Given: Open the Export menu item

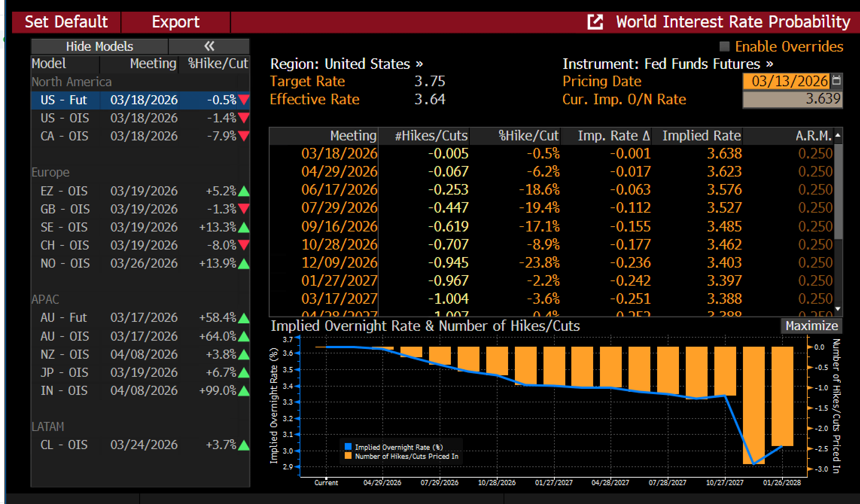Looking at the screenshot, I should [x=175, y=22].
